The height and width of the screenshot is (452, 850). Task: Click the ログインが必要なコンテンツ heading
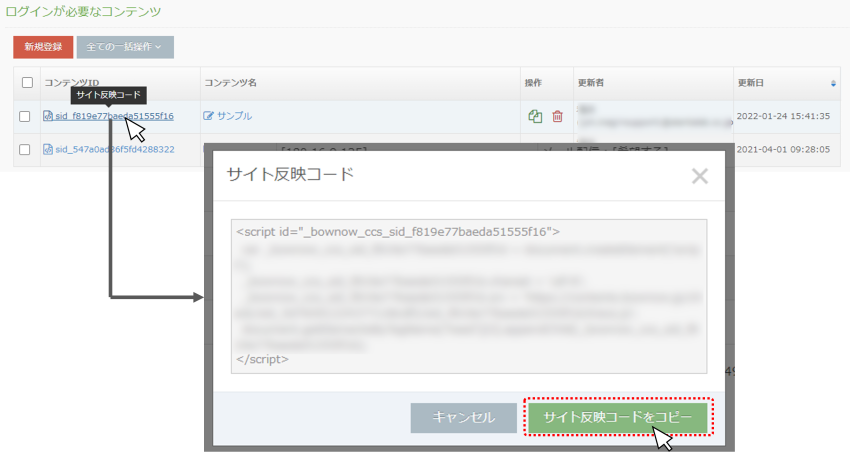[83, 11]
